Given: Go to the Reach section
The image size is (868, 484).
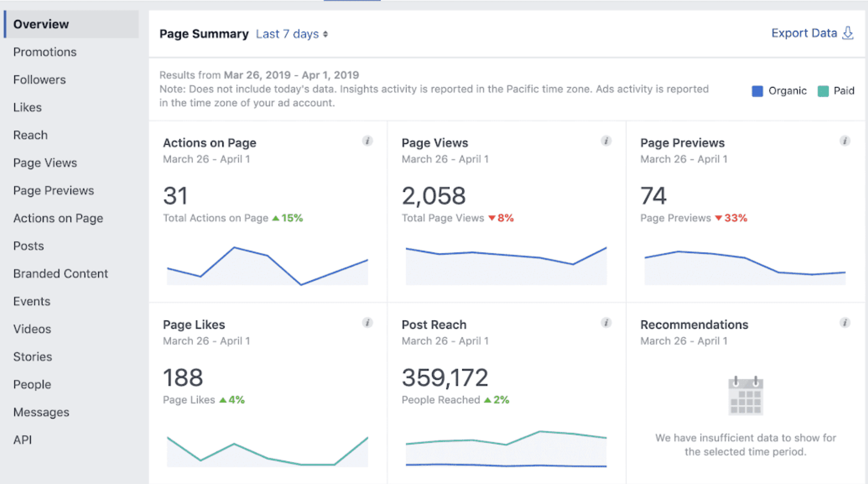Looking at the screenshot, I should 30,135.
